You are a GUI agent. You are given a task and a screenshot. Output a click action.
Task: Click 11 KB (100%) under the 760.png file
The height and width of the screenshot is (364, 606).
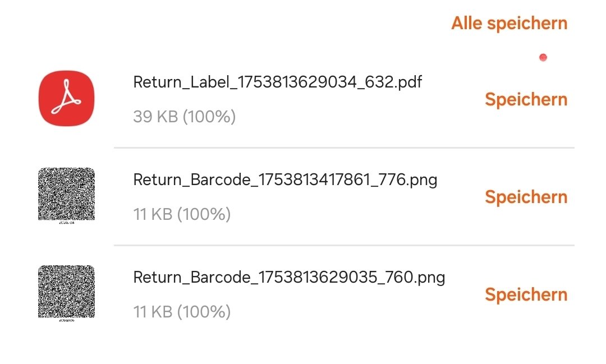pos(182,312)
